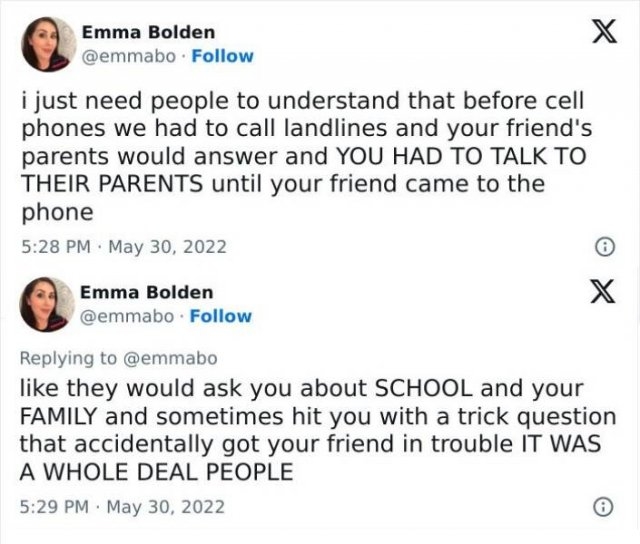
Task: Click the tweet text starting "i just need people"
Action: pos(300,103)
